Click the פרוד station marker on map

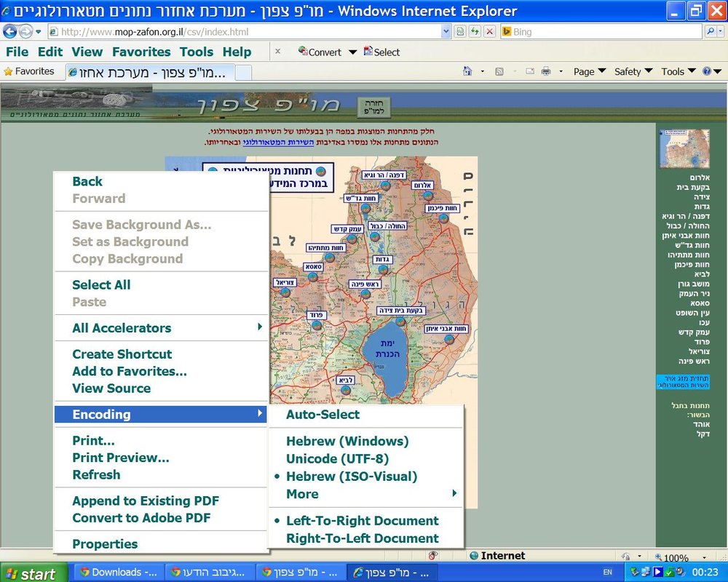tap(317, 325)
